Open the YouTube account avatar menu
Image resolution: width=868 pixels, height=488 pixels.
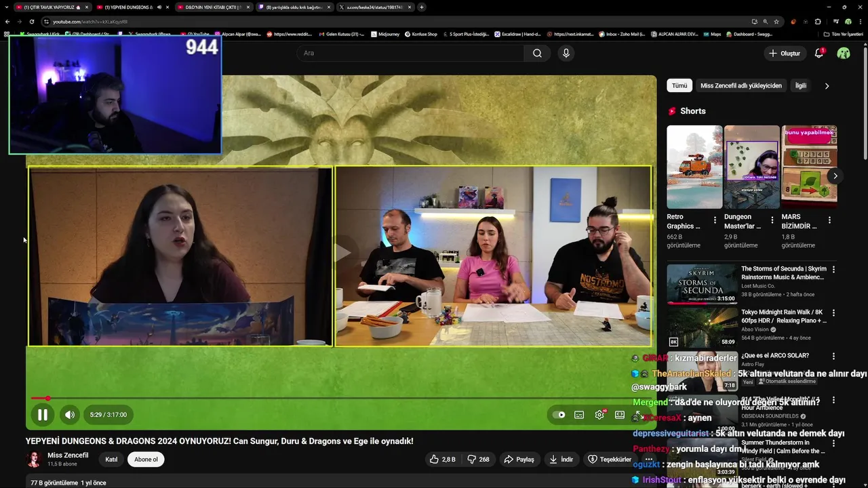pyautogui.click(x=844, y=54)
